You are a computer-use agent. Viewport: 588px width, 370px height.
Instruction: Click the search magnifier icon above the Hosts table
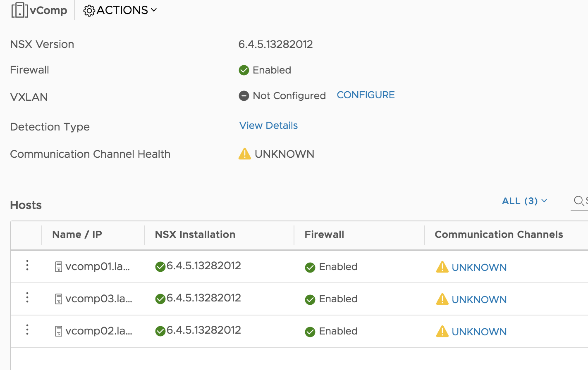[578, 201]
